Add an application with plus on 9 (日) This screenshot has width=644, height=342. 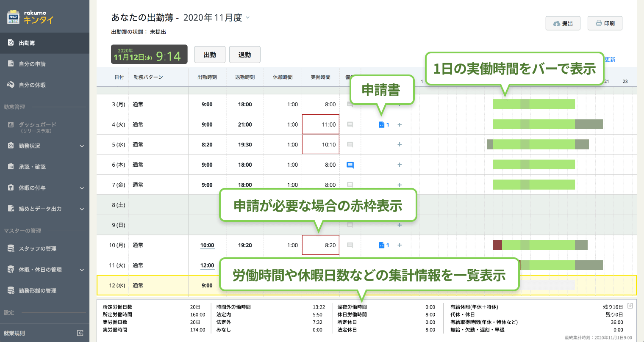pyautogui.click(x=400, y=225)
